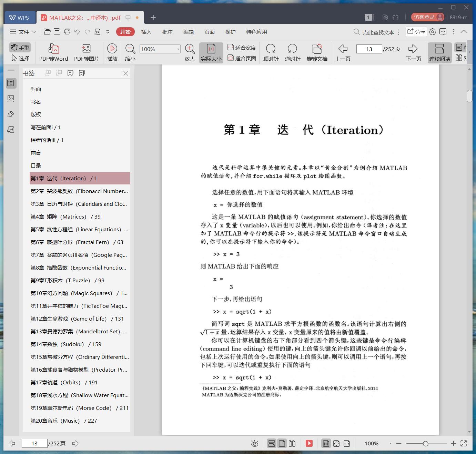Click the WPS home tab
The width and height of the screenshot is (476, 454).
[x=20, y=18]
